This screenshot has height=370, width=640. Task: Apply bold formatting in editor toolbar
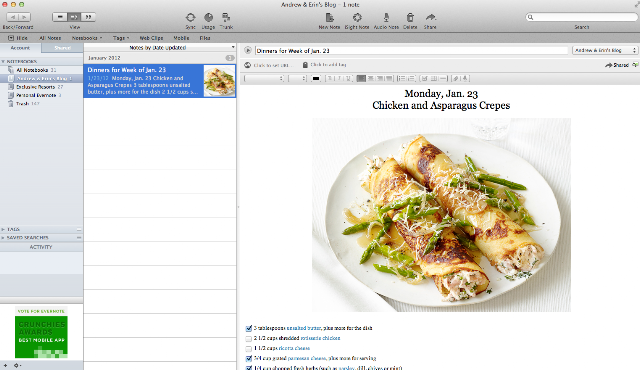331,78
